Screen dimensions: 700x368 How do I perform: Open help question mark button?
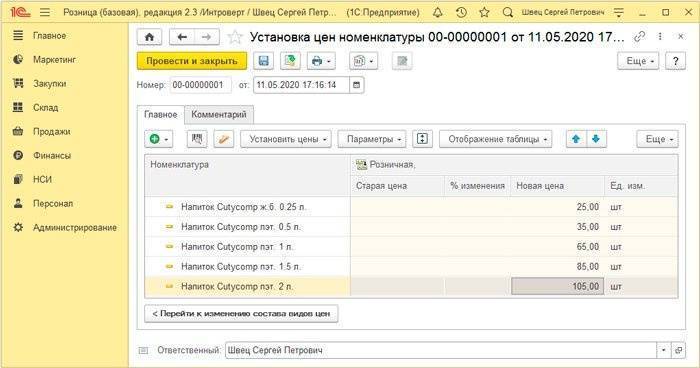point(675,61)
